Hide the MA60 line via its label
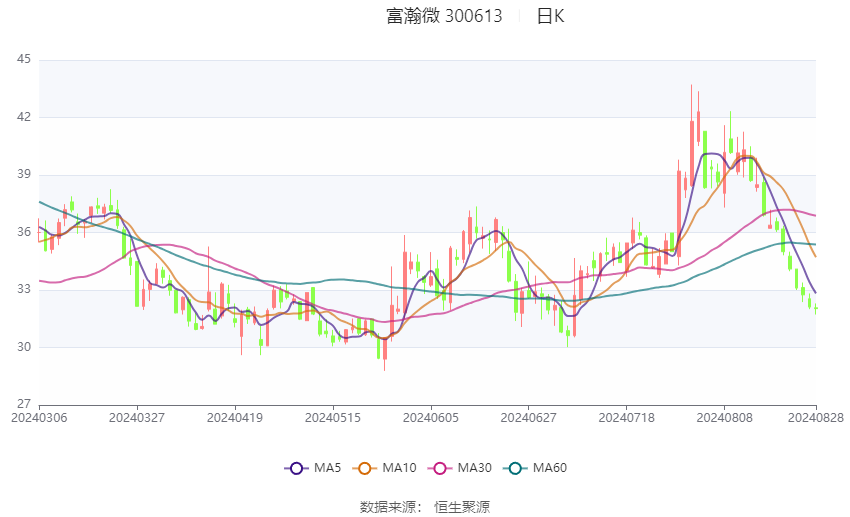850x517 pixels. [550, 468]
